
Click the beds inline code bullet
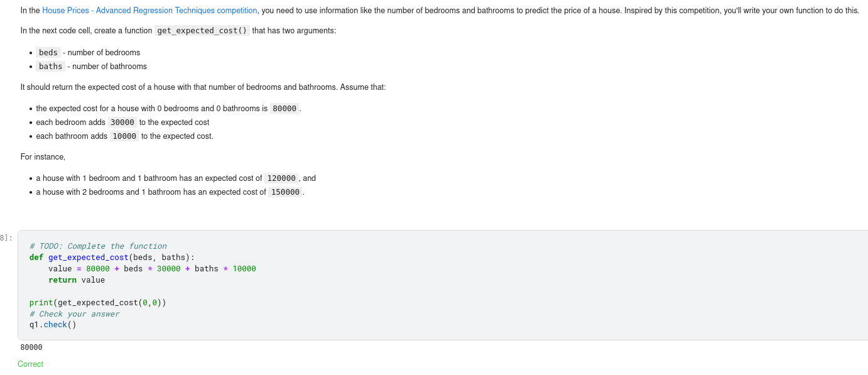48,53
